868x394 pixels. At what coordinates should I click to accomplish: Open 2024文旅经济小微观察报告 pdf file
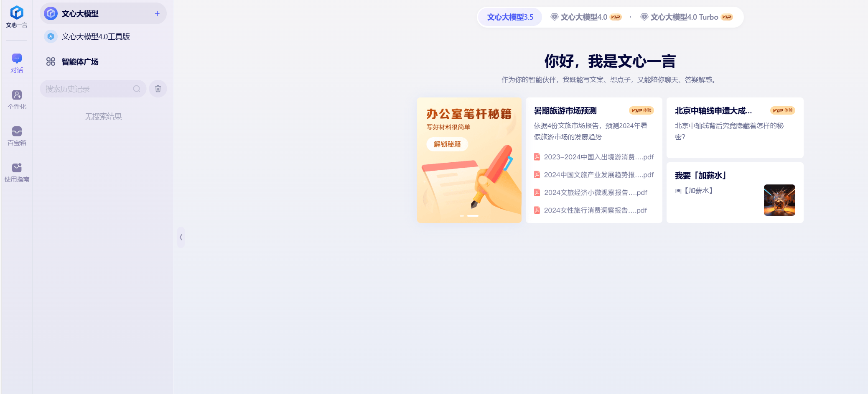(591, 193)
